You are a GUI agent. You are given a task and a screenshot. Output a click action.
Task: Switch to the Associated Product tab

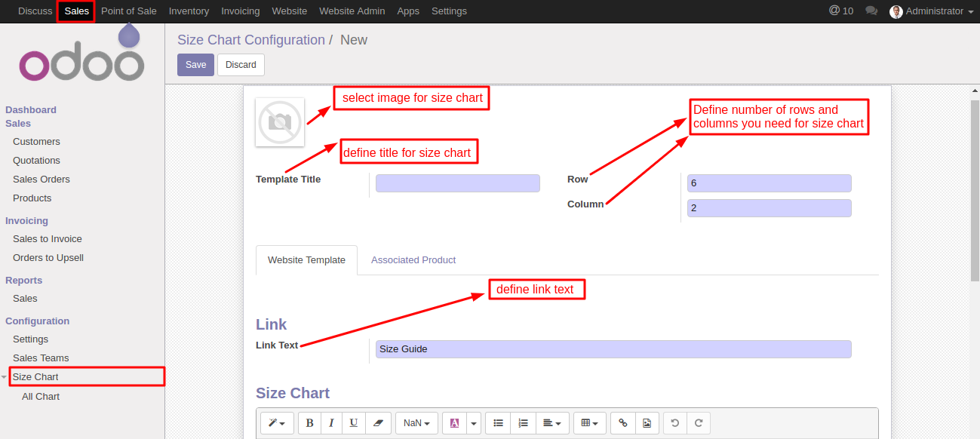pyautogui.click(x=413, y=259)
